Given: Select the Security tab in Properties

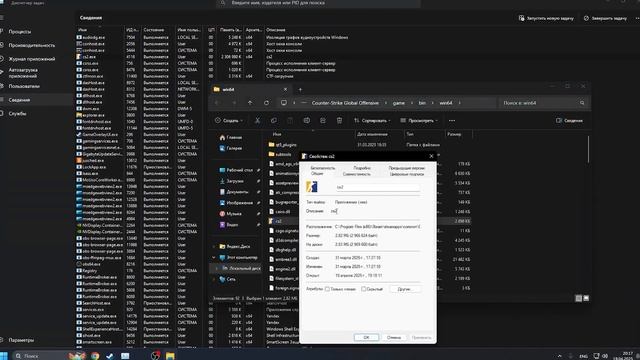Looking at the screenshot, I should click(322, 168).
